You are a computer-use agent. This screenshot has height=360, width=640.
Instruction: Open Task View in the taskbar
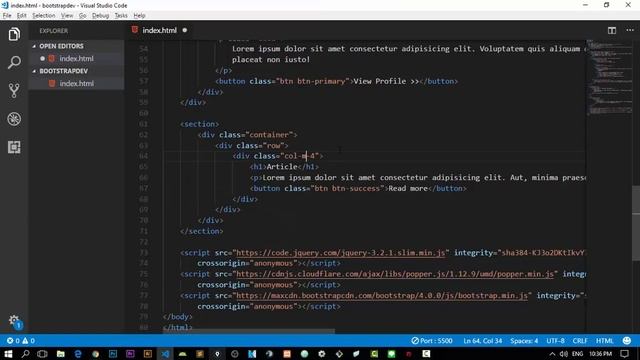[x=42, y=354]
